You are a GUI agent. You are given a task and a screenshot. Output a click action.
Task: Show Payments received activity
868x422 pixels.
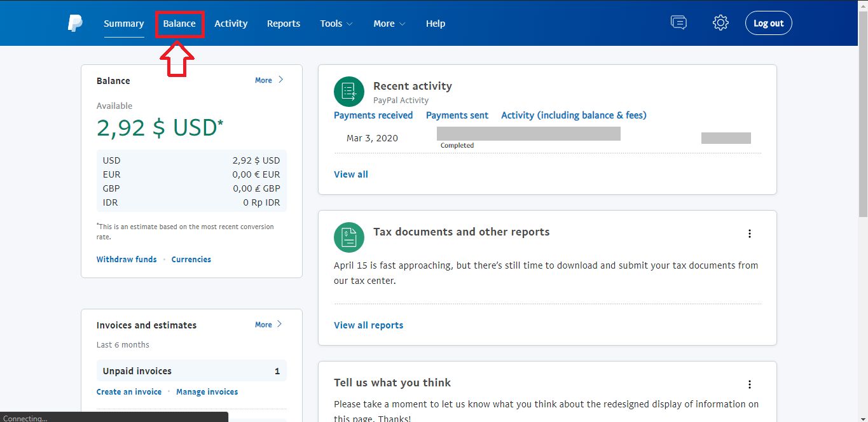point(373,115)
